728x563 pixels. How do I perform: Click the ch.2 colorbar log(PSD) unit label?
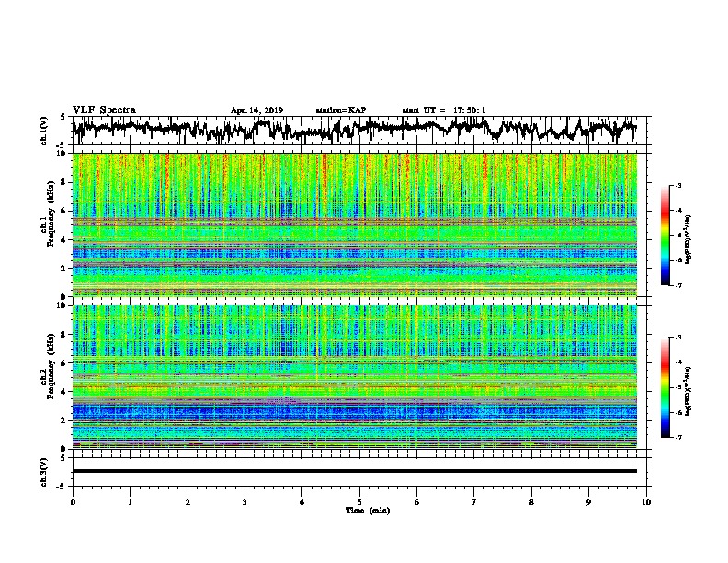coord(688,391)
